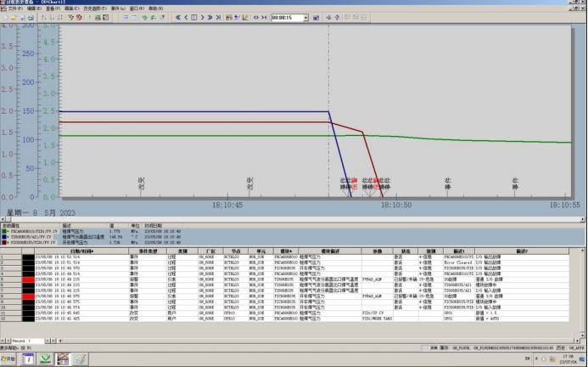Click the pencil chart edit icon
588x367 pixels.
(x=245, y=18)
